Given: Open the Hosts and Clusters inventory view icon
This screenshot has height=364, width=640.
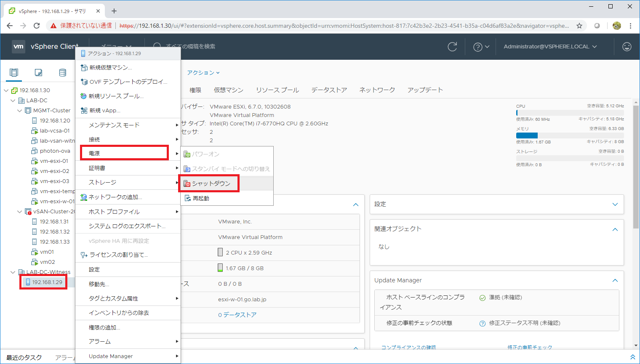Looking at the screenshot, I should [14, 72].
